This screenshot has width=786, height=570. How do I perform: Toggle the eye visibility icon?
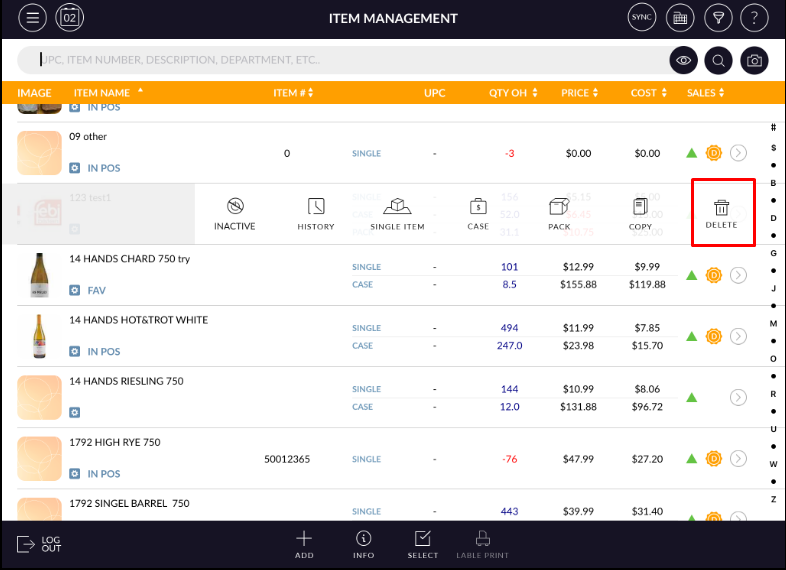[x=684, y=61]
